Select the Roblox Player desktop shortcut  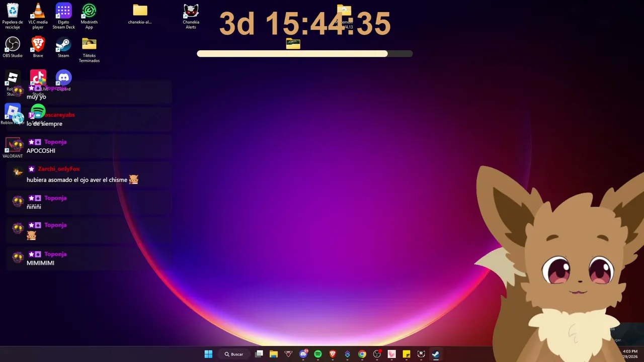[x=13, y=115]
